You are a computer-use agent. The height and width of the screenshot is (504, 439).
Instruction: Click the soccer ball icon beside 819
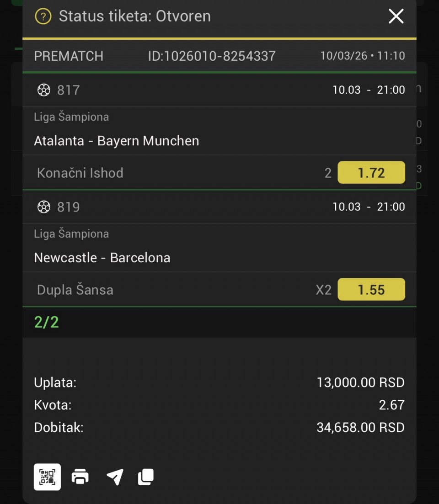tap(43, 207)
